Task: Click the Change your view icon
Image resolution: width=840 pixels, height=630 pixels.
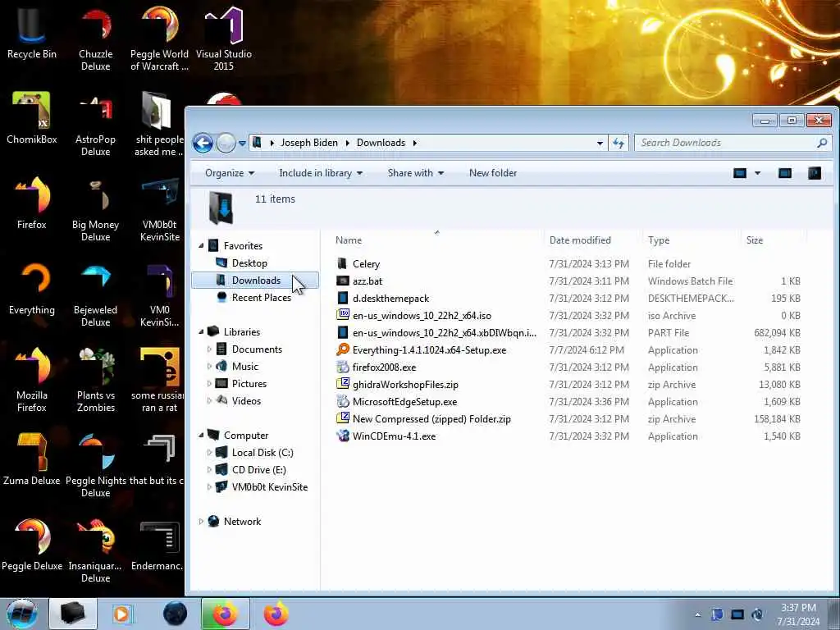Action: click(740, 173)
